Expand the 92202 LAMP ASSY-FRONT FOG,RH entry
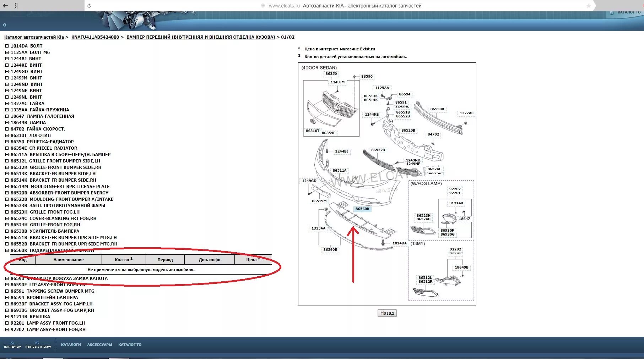 click(7, 330)
